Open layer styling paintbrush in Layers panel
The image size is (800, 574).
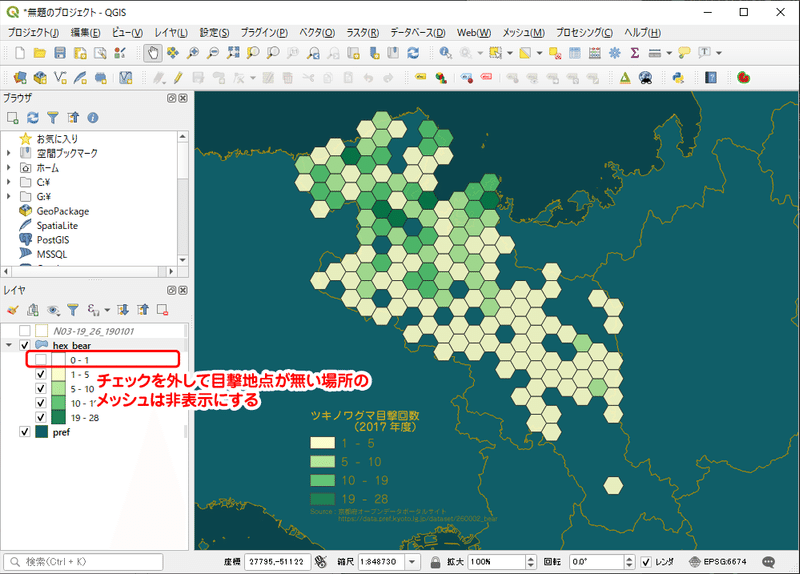(x=13, y=310)
